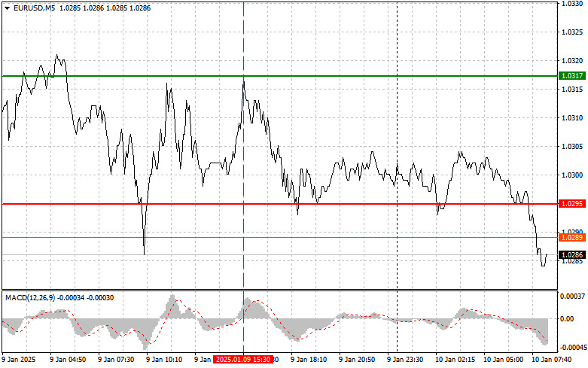
Task: Select the dashed vertical line at 15:30
Action: (243, 151)
